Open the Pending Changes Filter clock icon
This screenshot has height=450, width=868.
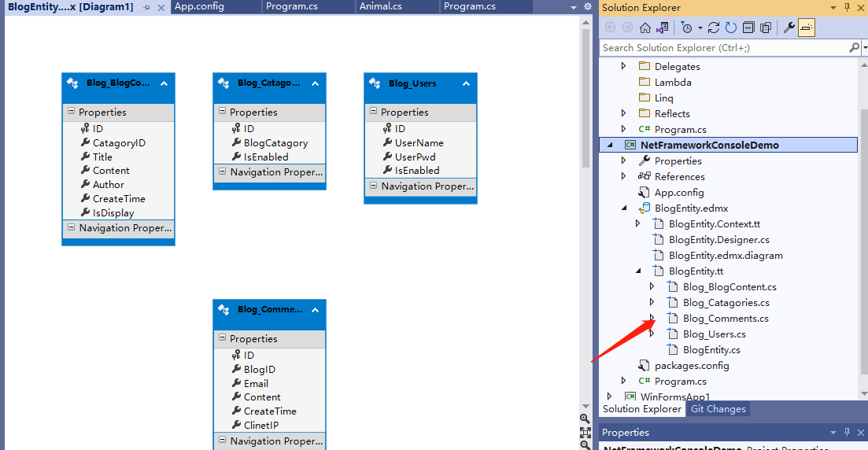[x=686, y=28]
